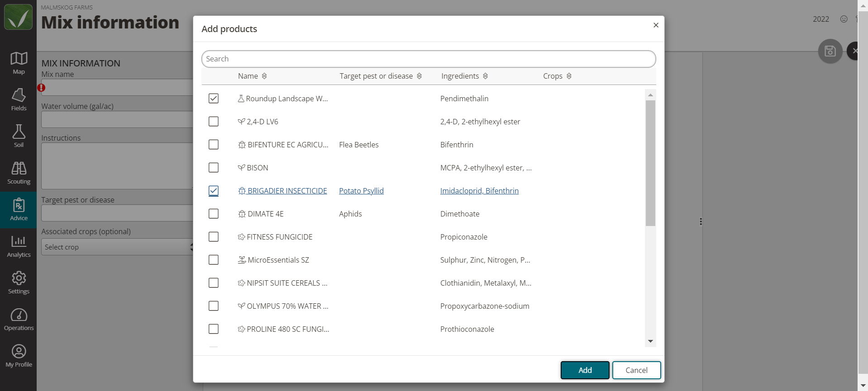Click flask icon beside Roundup Landscape
868x391 pixels.
(241, 99)
